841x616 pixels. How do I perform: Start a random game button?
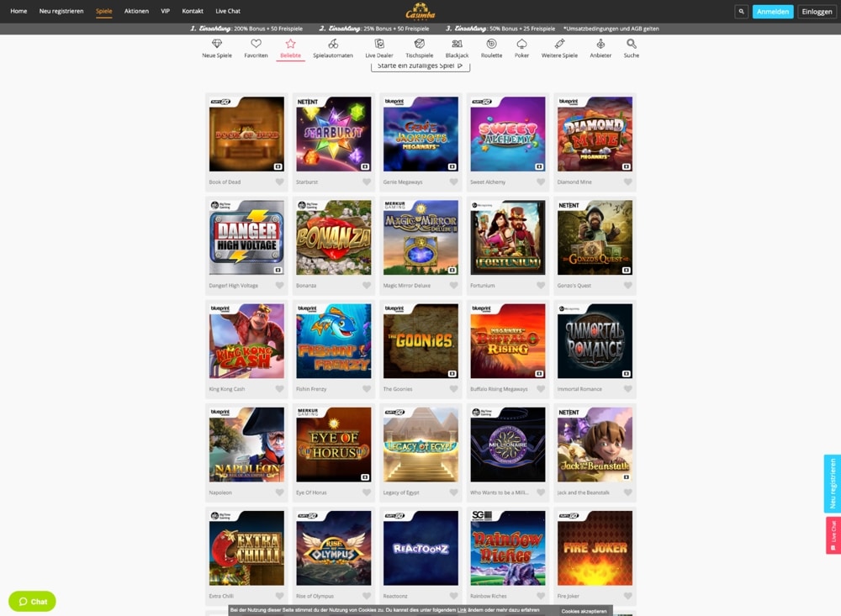coord(420,66)
